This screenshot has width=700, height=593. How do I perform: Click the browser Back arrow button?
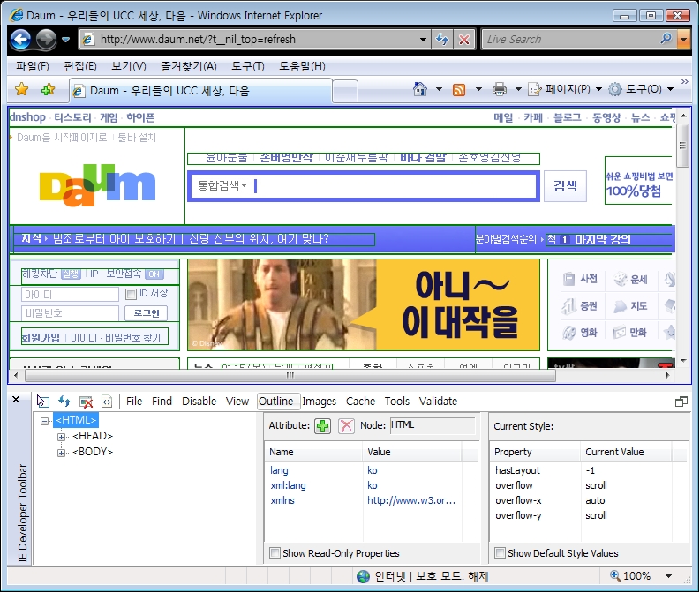click(20, 39)
